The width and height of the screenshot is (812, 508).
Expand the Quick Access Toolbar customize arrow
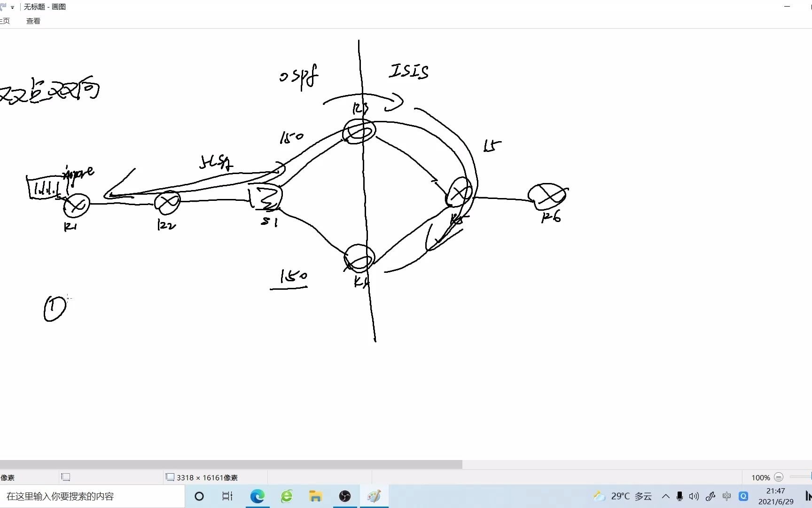(13, 8)
